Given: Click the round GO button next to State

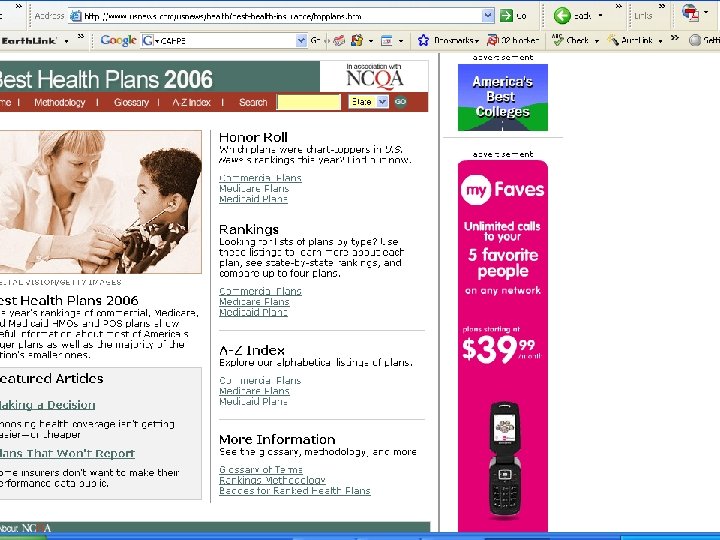Looking at the screenshot, I should pos(400,102).
